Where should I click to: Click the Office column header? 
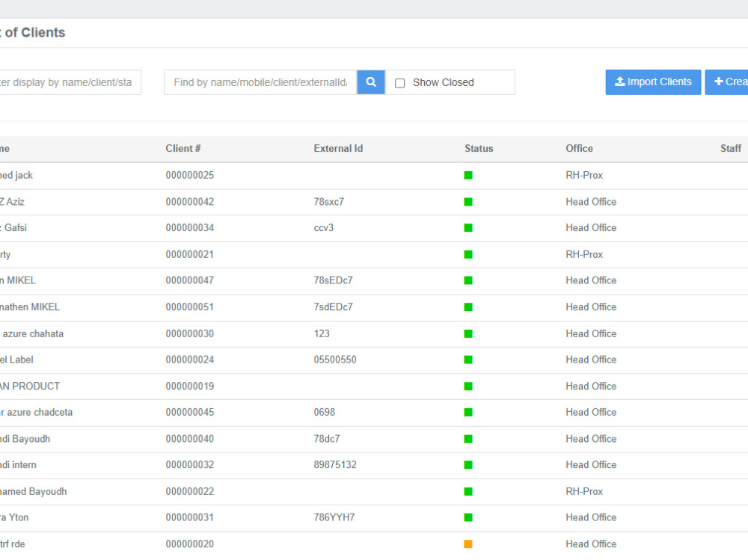tap(579, 148)
